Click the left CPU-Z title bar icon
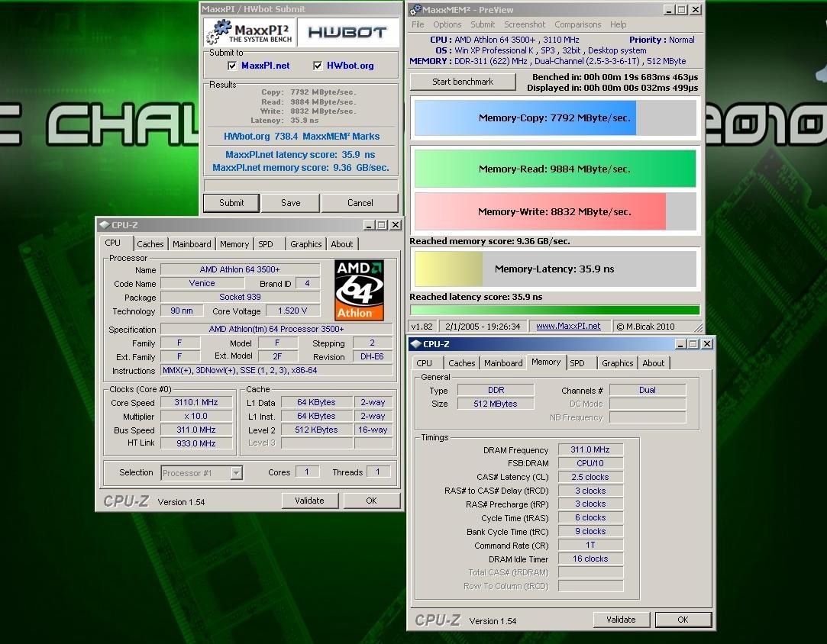Image resolution: width=827 pixels, height=644 pixels. (x=104, y=225)
